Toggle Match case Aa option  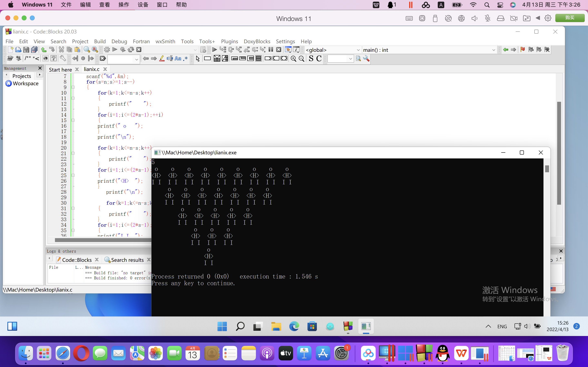tap(178, 59)
